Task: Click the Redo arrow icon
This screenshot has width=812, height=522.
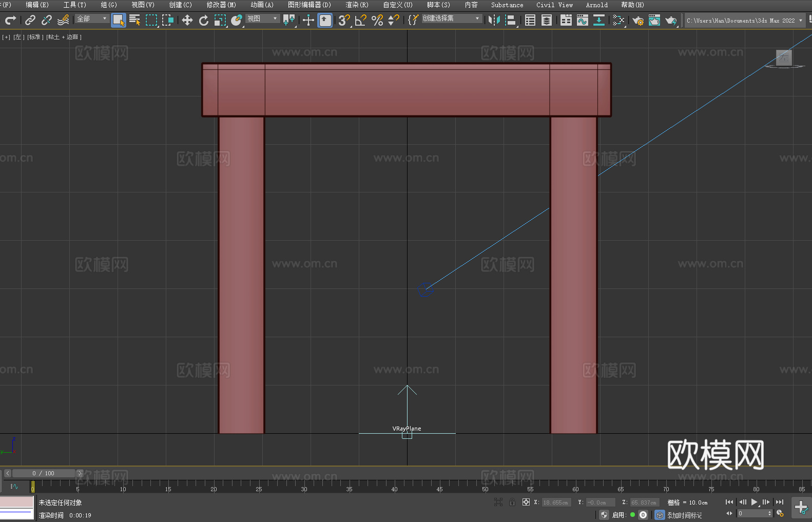Action: coord(10,20)
